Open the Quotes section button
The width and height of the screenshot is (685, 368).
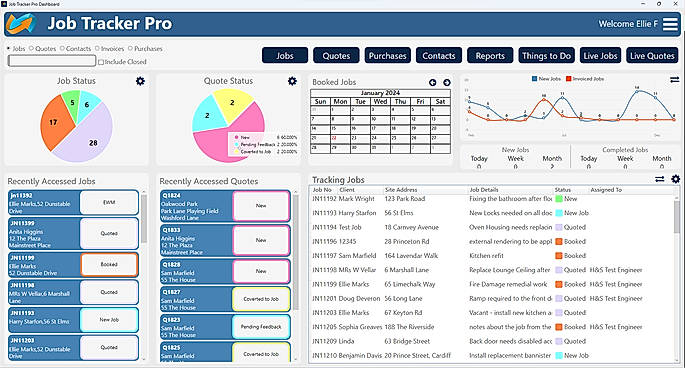pyautogui.click(x=336, y=56)
